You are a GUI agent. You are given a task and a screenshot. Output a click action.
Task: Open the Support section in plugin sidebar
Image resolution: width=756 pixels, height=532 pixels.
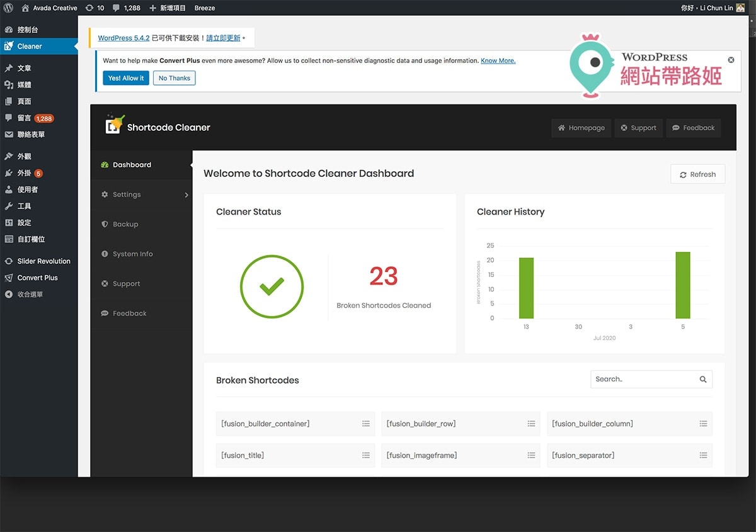point(141,284)
